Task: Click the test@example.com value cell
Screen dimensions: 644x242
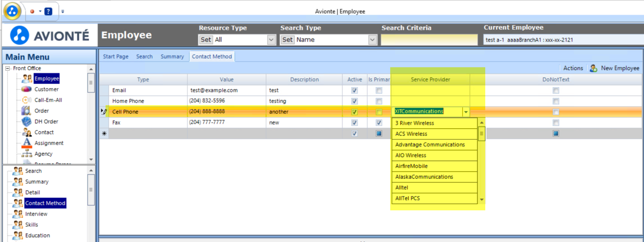Action: (x=227, y=90)
